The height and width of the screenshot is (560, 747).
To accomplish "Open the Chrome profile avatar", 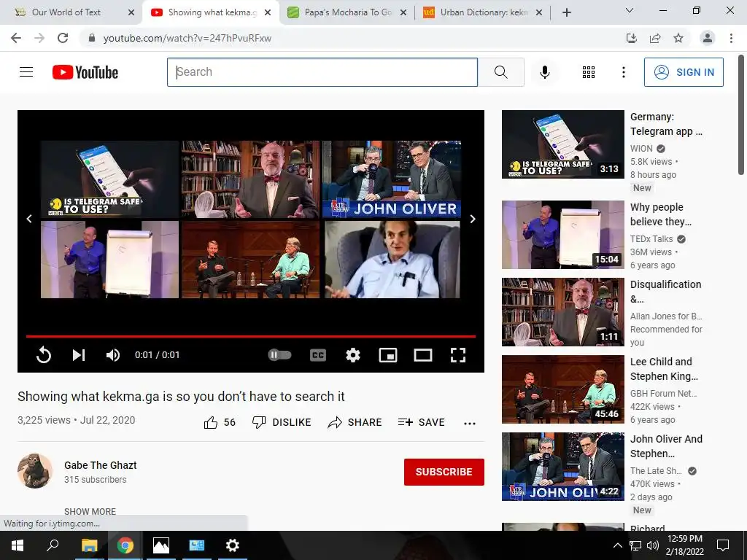I will tap(708, 38).
